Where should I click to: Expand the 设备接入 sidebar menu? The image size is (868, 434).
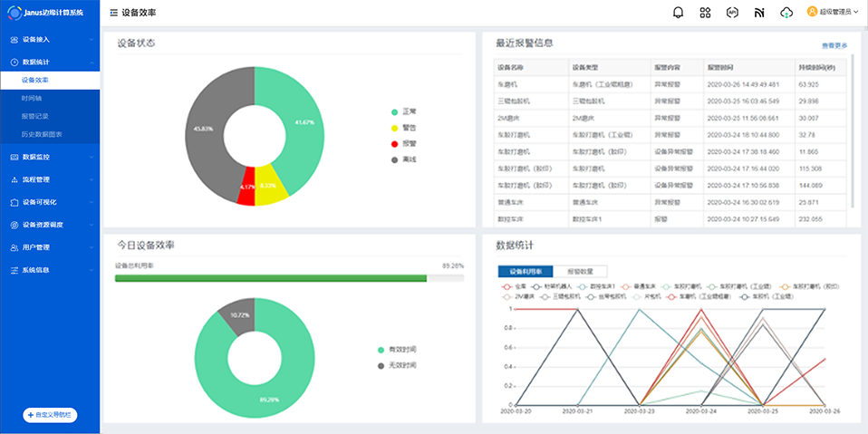[49, 40]
